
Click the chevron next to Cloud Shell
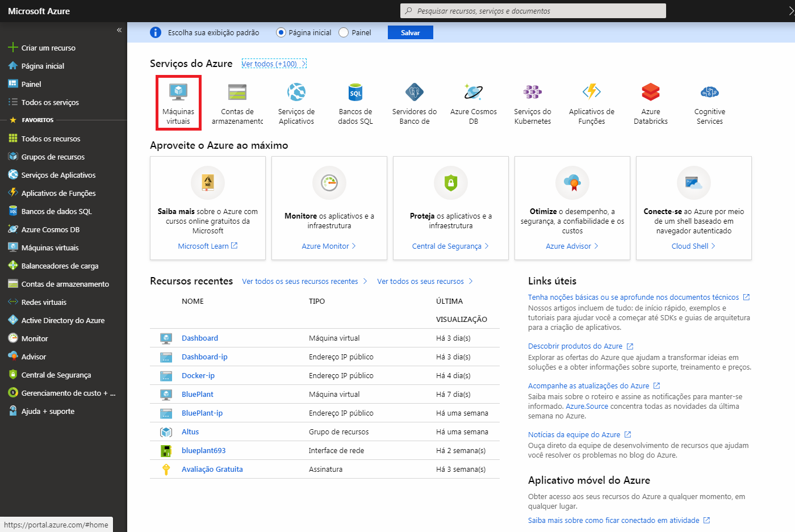coord(713,246)
